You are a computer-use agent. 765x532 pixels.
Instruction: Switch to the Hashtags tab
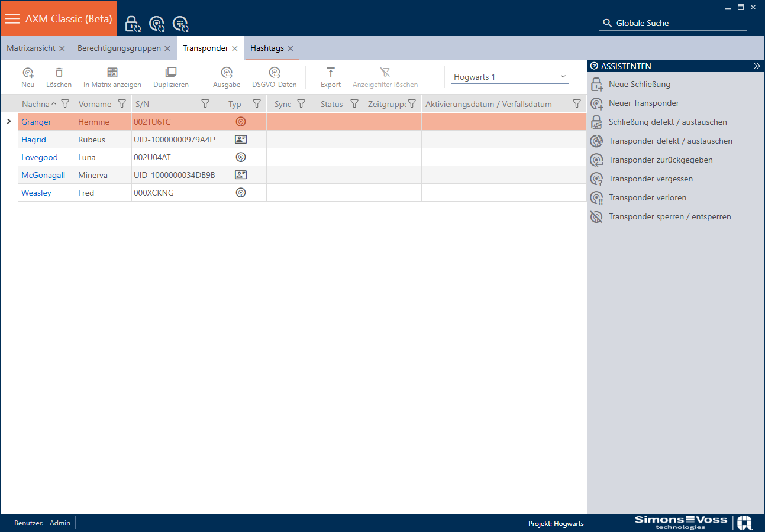(267, 48)
